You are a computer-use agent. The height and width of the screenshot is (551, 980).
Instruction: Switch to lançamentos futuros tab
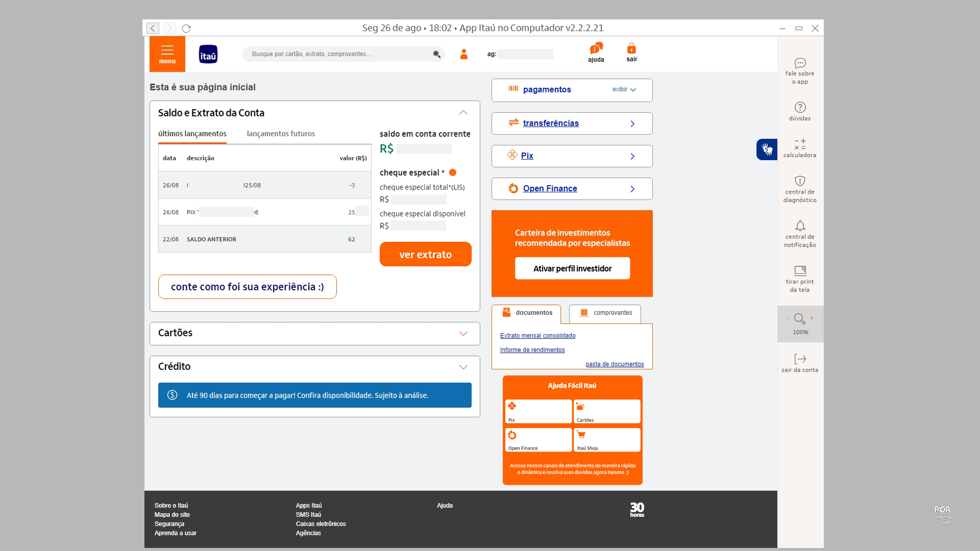(281, 134)
